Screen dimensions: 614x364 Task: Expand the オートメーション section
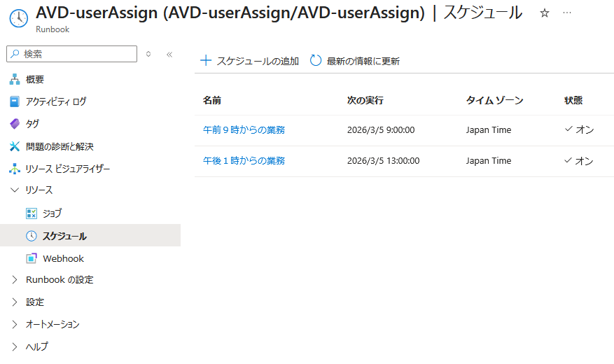pos(15,325)
